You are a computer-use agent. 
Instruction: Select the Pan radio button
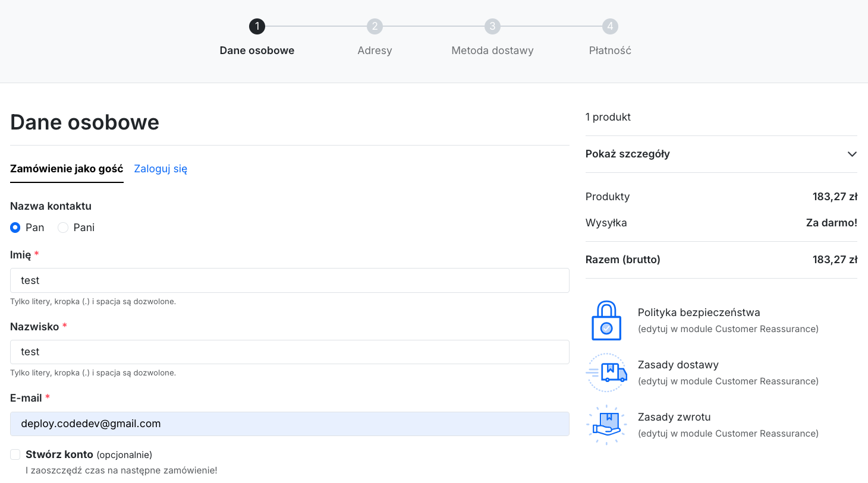(15, 228)
